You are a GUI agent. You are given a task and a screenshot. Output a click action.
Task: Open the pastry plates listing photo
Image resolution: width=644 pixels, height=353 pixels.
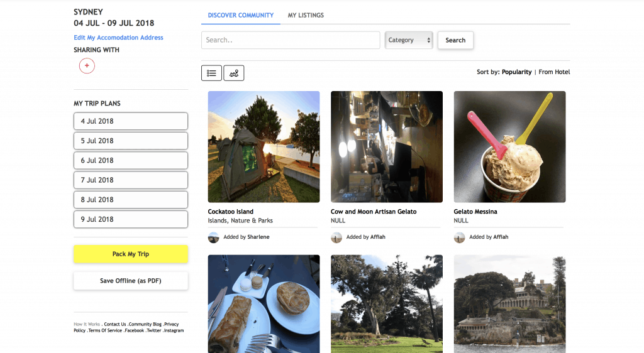click(x=264, y=304)
